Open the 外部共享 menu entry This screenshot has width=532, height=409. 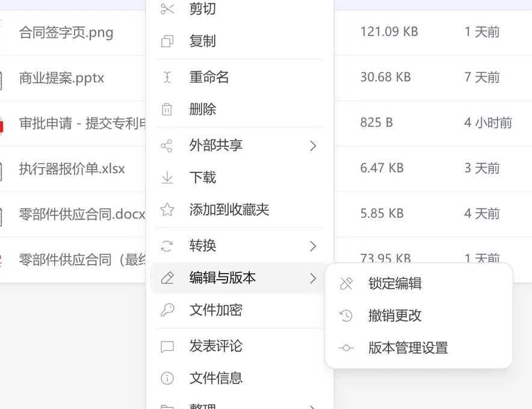(x=240, y=146)
